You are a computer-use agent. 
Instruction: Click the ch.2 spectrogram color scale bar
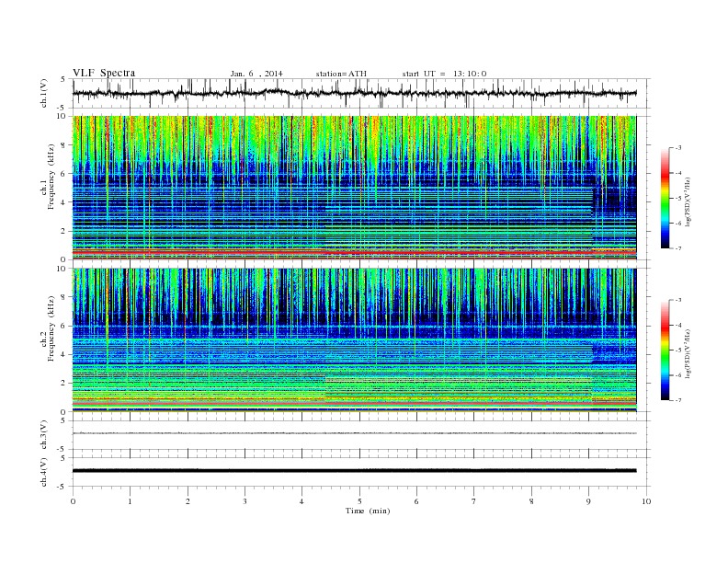click(x=665, y=350)
